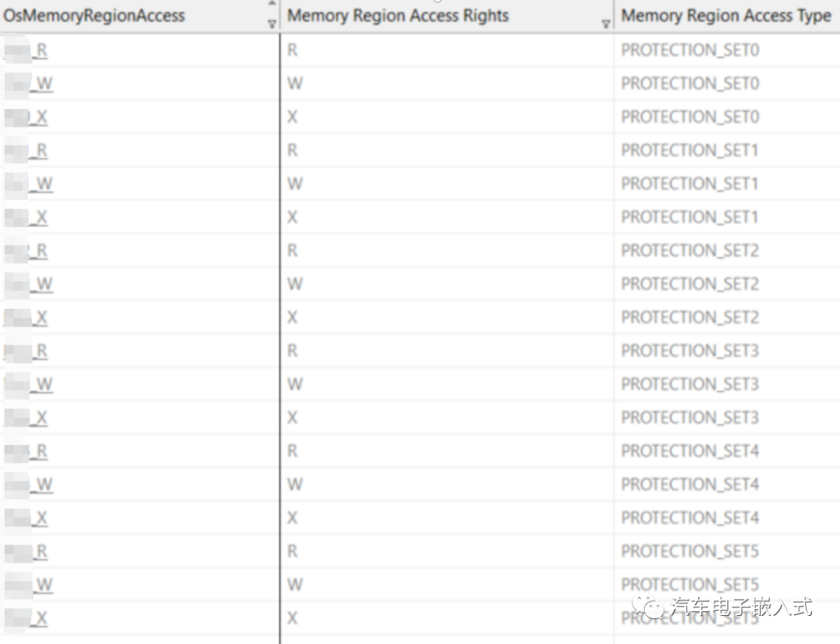Click sort arrow above OsMemoryRegionAccess filter icon

point(271,5)
